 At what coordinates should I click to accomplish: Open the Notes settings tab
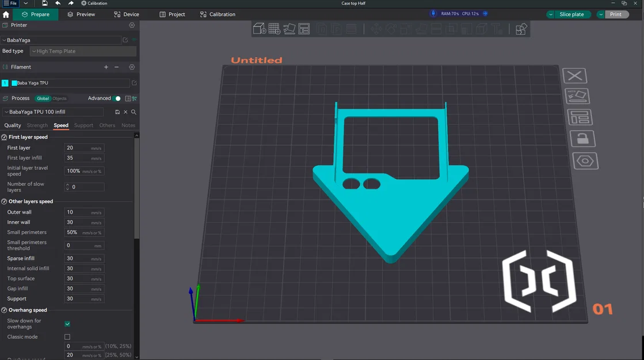pyautogui.click(x=128, y=126)
